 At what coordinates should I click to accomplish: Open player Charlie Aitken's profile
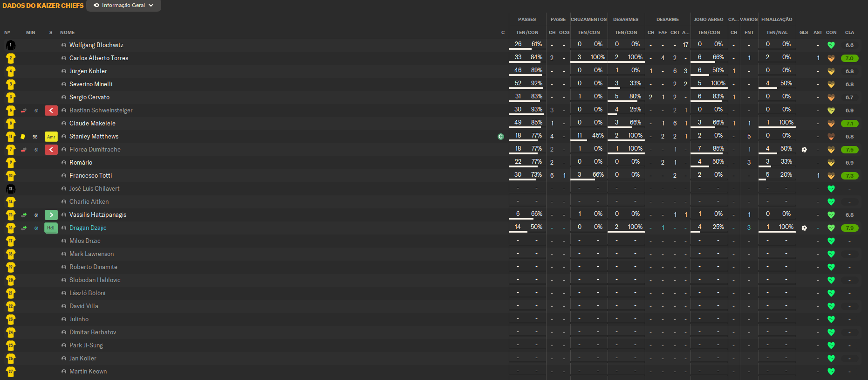point(89,202)
